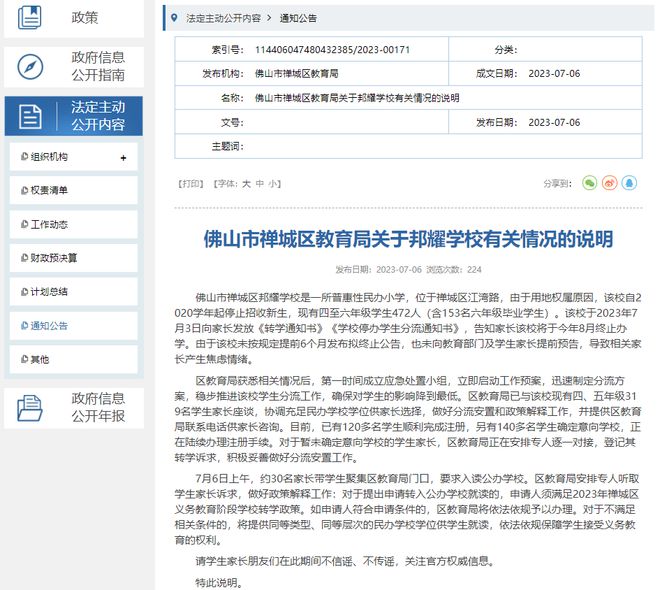660x590 pixels.
Task: Click publisher value 佛山市禅城区教育局
Action: [296, 74]
